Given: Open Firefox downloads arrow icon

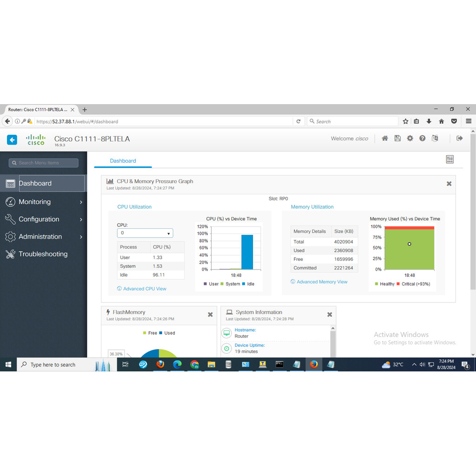Looking at the screenshot, I should point(429,121).
